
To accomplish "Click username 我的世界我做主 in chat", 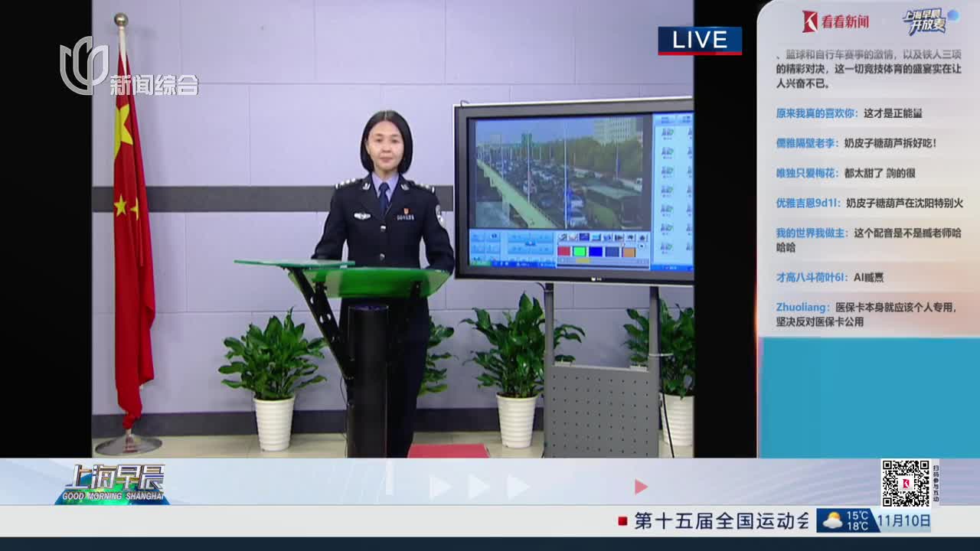I will [812, 233].
